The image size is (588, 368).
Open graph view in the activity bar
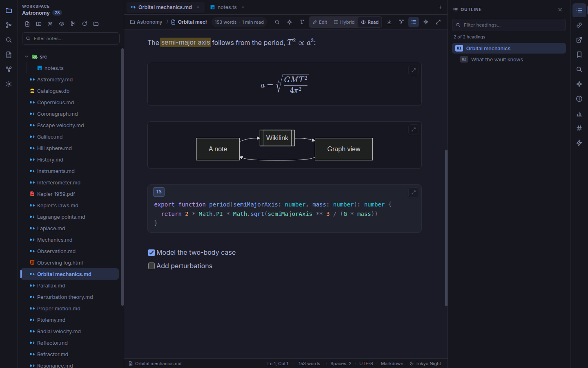click(x=9, y=70)
